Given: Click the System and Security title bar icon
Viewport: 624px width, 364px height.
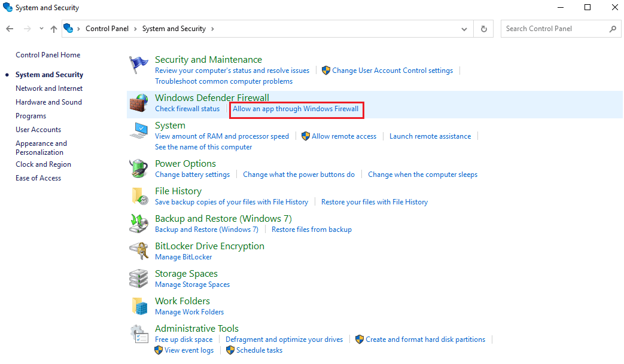Looking at the screenshot, I should 8,7.
